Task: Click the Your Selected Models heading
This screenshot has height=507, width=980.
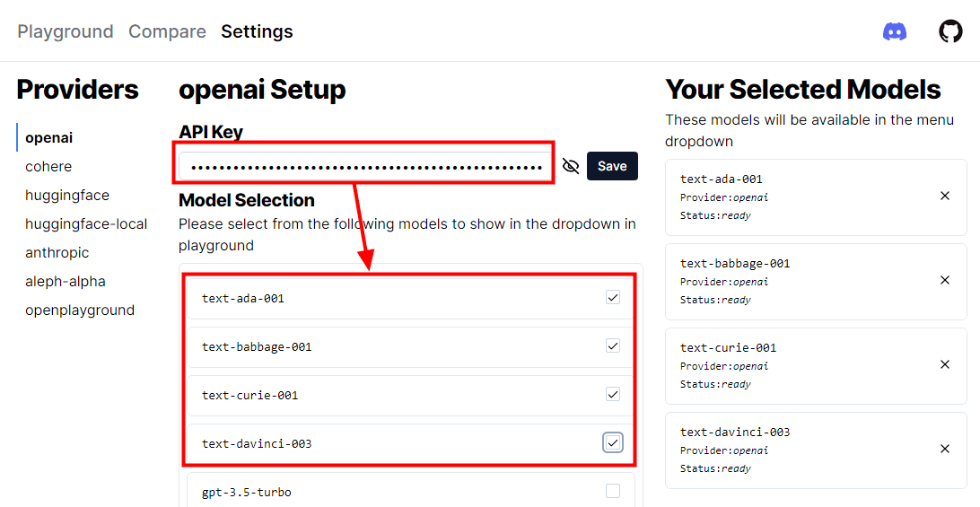Action: tap(803, 90)
